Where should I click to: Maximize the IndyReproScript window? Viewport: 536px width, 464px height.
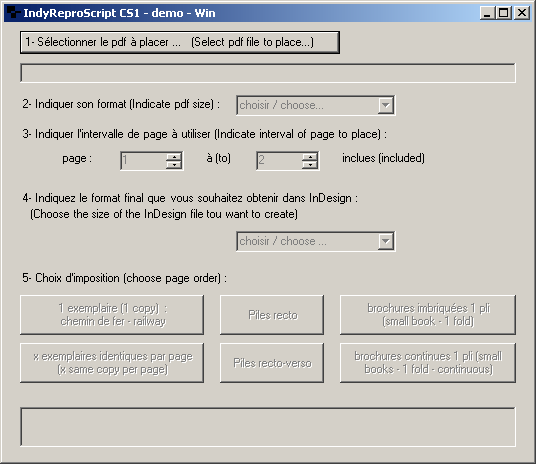(x=504, y=13)
